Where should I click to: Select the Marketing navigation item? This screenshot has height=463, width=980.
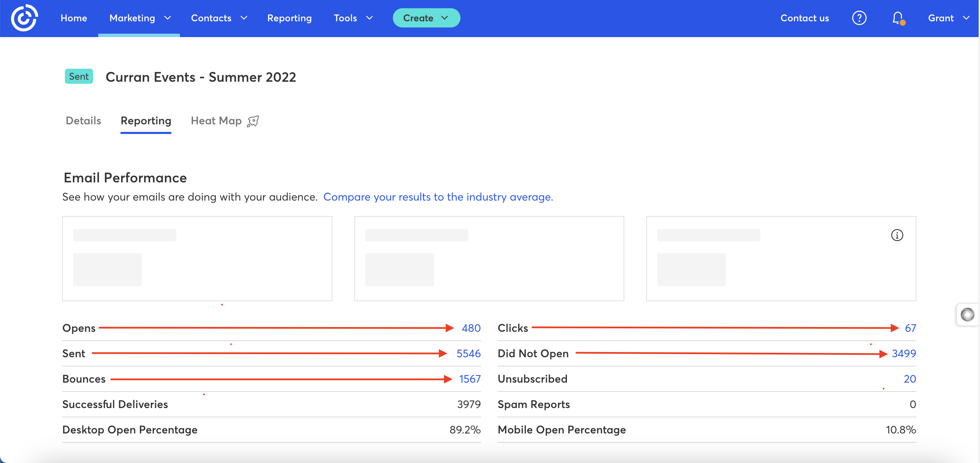coord(132,18)
